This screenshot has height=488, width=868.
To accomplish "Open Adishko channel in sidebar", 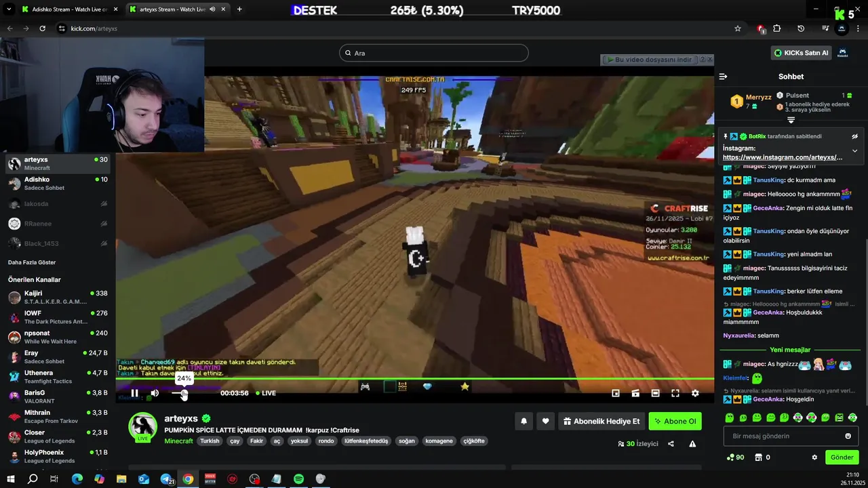I will [x=58, y=183].
